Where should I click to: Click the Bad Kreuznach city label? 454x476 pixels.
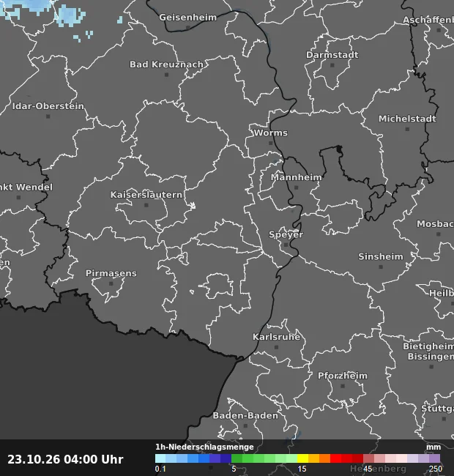pyautogui.click(x=166, y=64)
